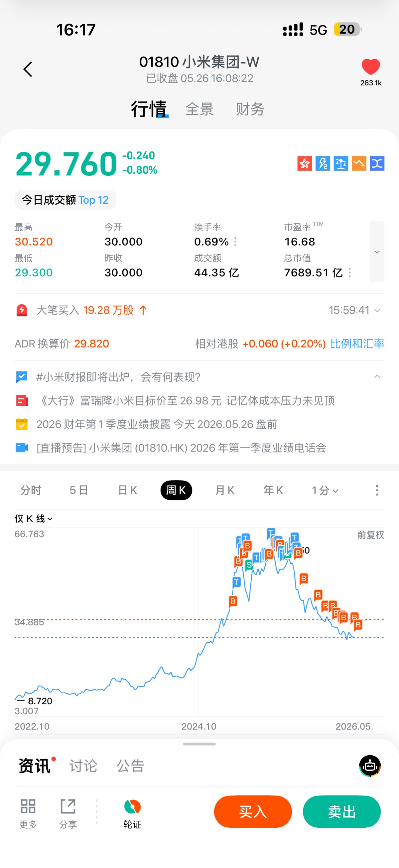Tap the green S trade marker on chart
399x868 pixels.
click(x=249, y=565)
